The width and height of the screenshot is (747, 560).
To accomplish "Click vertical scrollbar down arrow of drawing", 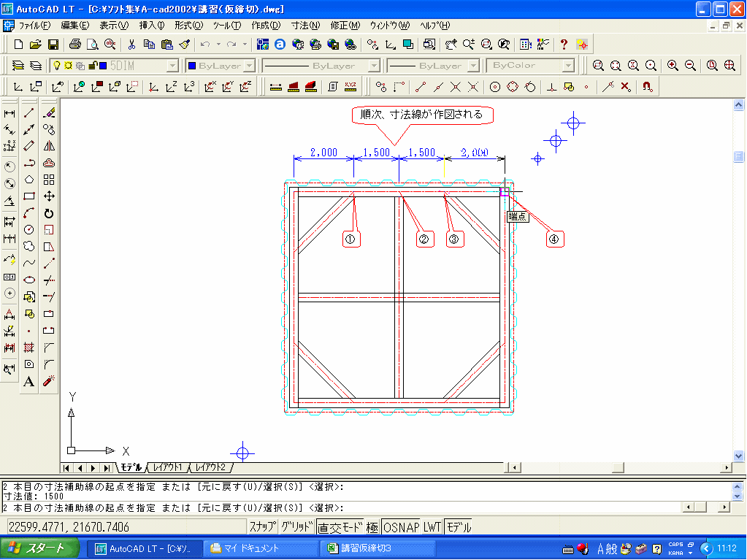I will click(739, 456).
